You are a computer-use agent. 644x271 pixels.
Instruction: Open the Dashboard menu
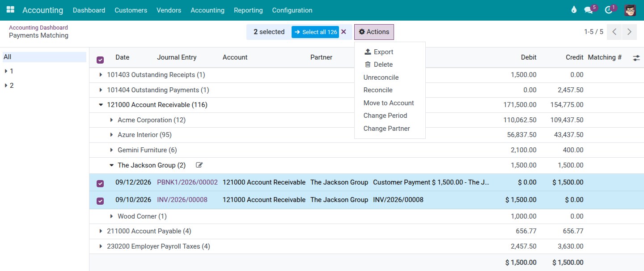[x=89, y=10]
